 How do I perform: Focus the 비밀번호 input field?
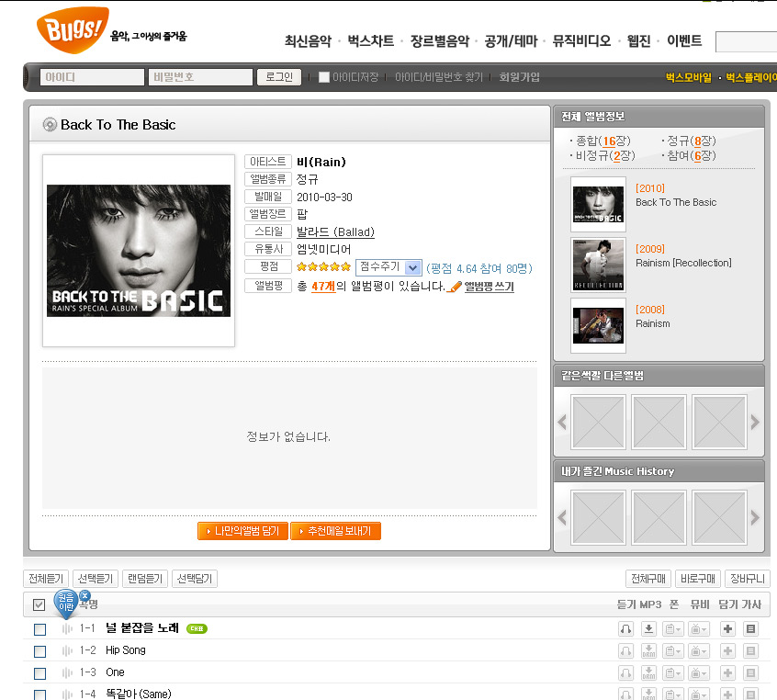(200, 77)
